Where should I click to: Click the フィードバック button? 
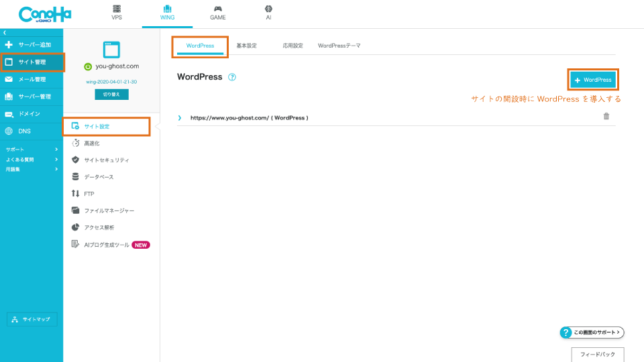(597, 353)
